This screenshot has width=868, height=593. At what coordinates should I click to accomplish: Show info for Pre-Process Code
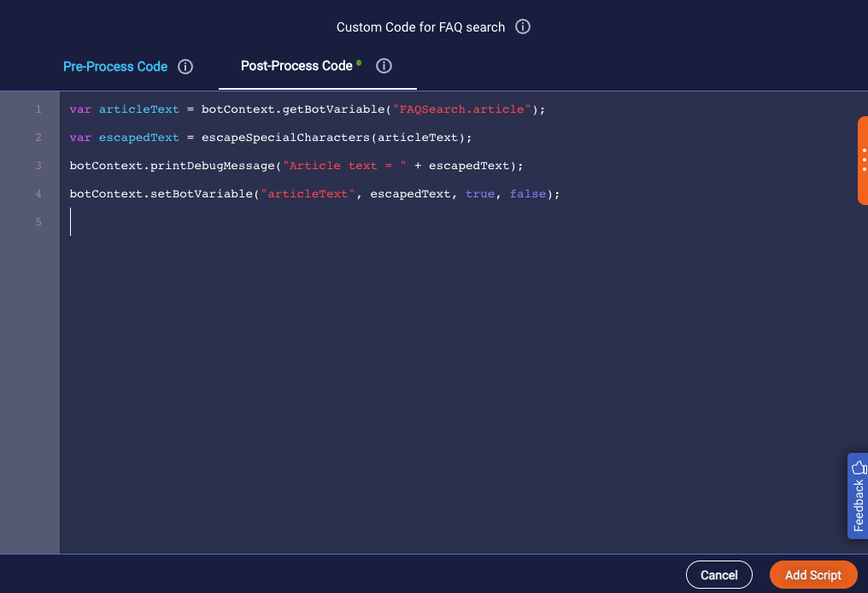[x=185, y=67]
